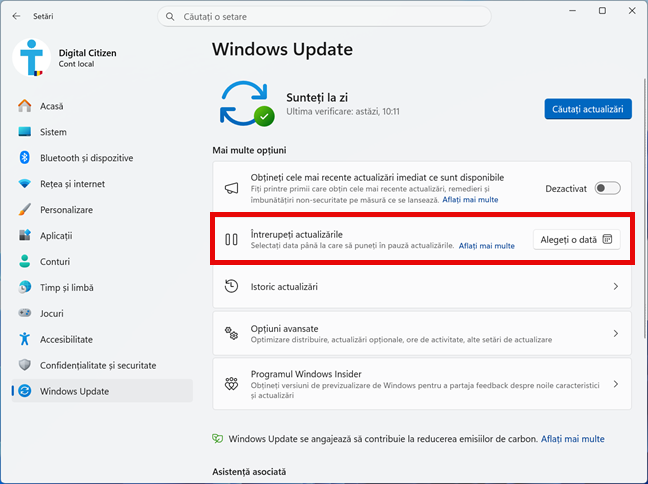Click the Jocuri gamepad icon
This screenshot has height=484, width=648.
pos(25,313)
